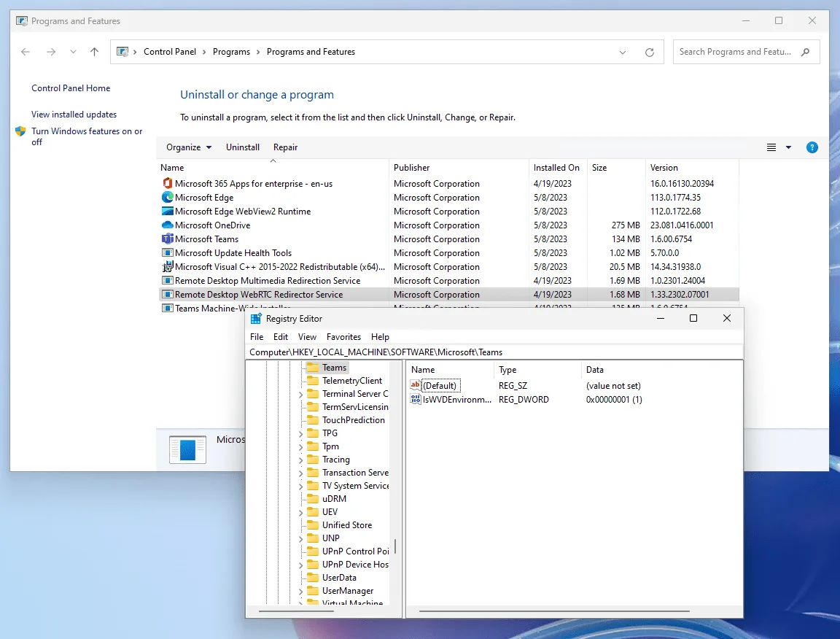Click the Microsoft 365 Apps Office icon
The image size is (840, 639).
[x=168, y=184]
